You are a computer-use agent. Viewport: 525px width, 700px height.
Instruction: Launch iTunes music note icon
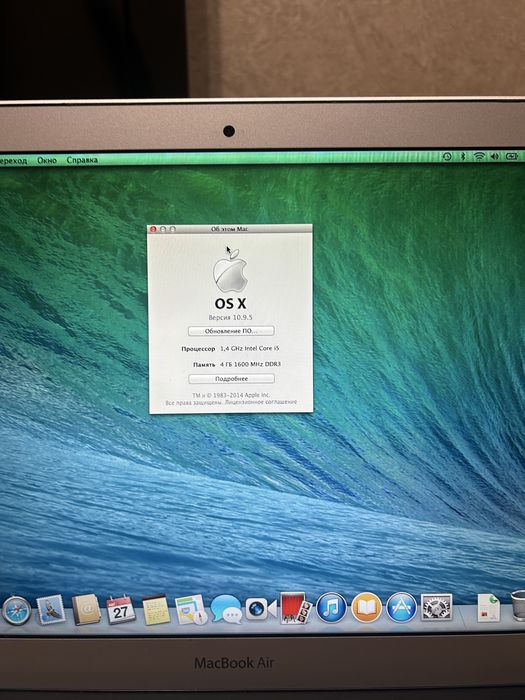[x=331, y=608]
